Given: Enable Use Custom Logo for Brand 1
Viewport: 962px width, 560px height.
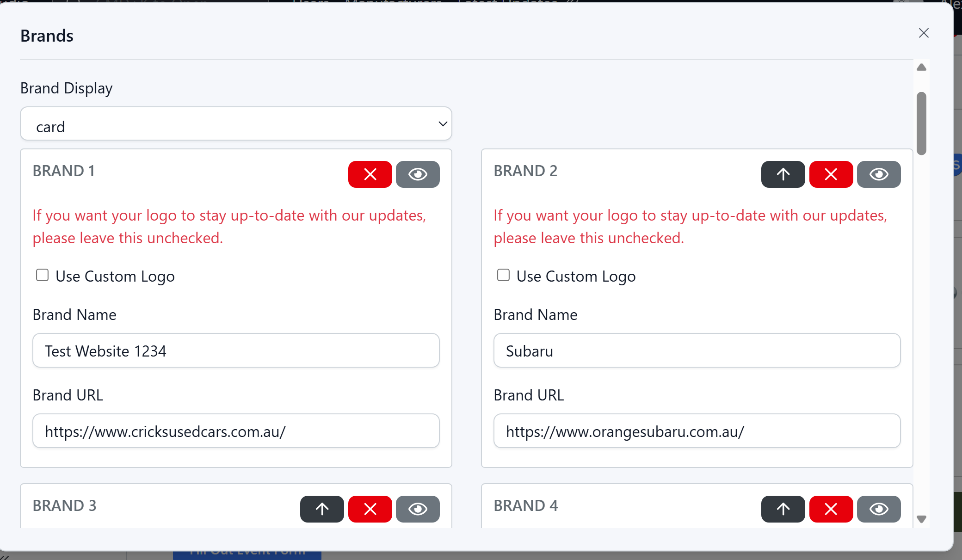Looking at the screenshot, I should [43, 275].
